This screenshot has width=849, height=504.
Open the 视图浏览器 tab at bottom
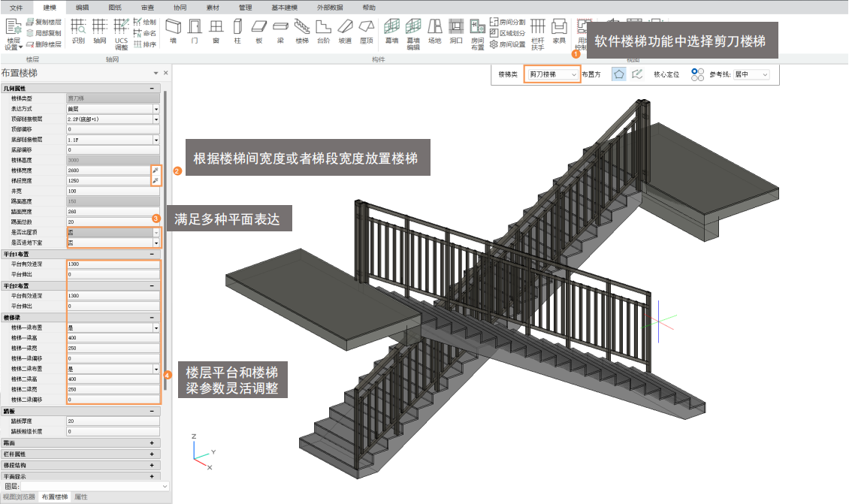19,497
